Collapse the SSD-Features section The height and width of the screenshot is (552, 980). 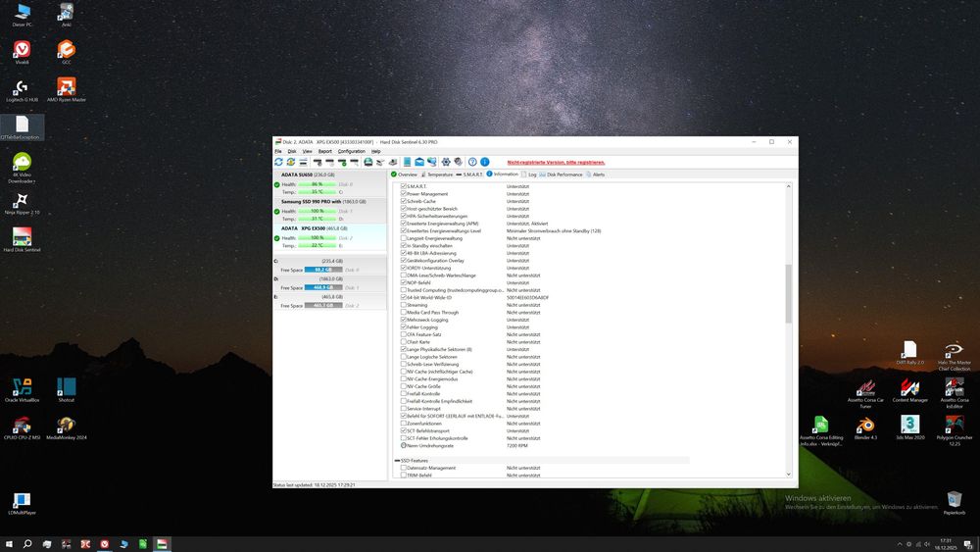397,461
